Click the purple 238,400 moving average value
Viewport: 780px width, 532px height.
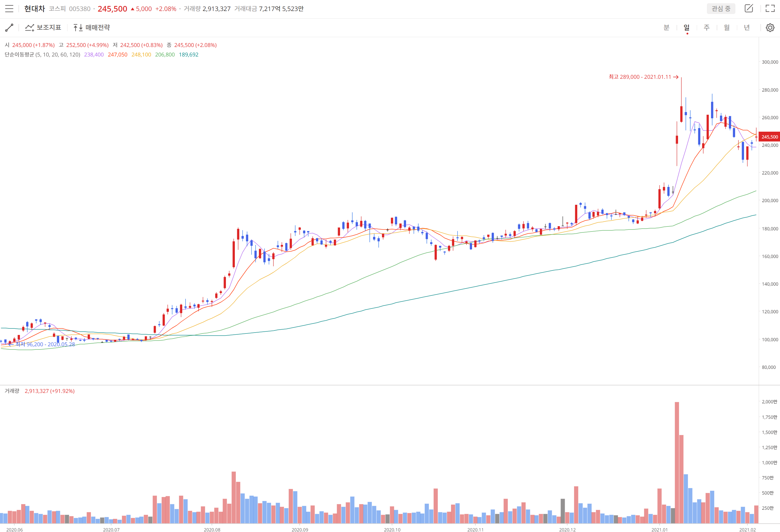94,55
